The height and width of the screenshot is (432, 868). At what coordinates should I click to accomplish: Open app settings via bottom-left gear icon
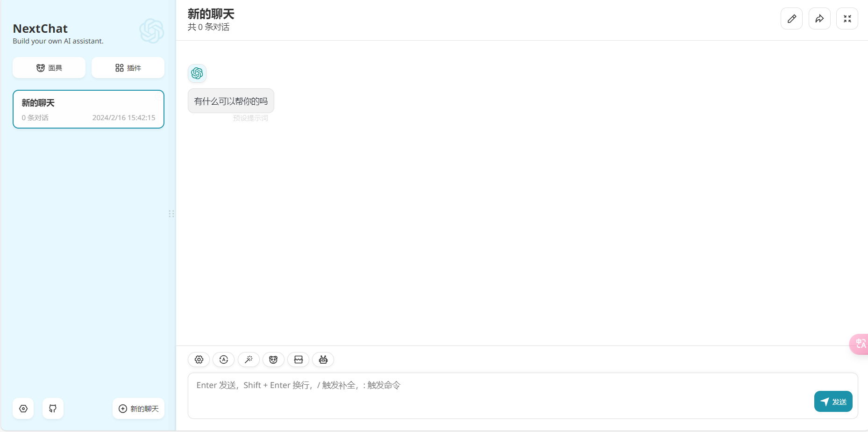23,408
